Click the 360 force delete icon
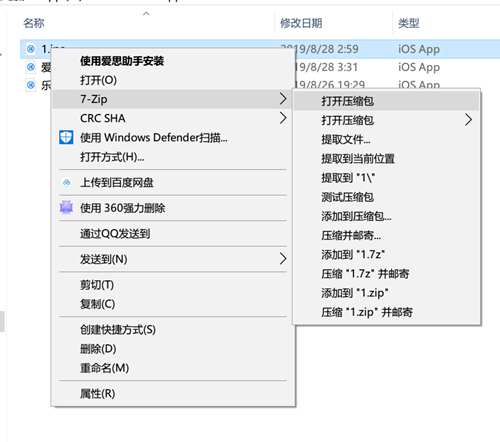 point(66,208)
